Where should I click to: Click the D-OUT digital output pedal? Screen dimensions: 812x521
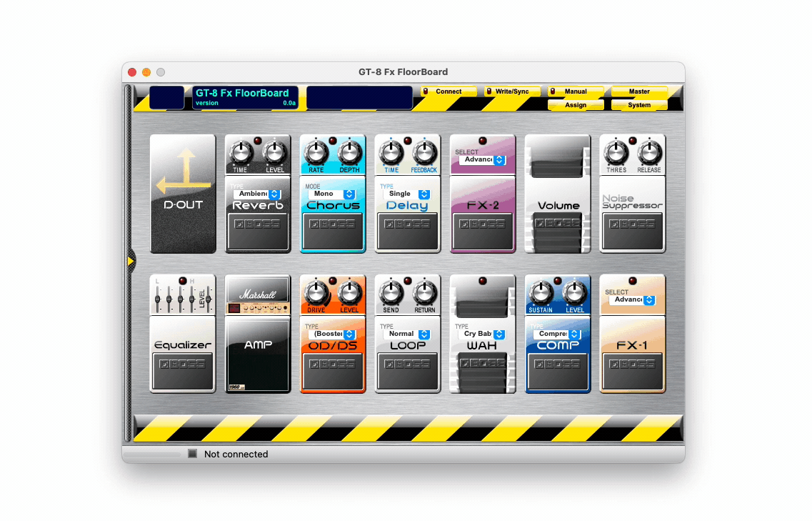coord(183,194)
